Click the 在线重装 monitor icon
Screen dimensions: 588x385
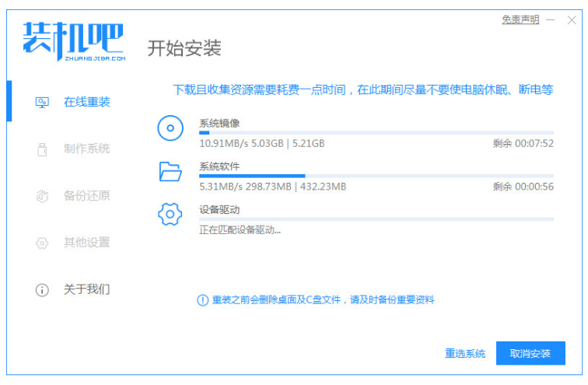tap(42, 102)
